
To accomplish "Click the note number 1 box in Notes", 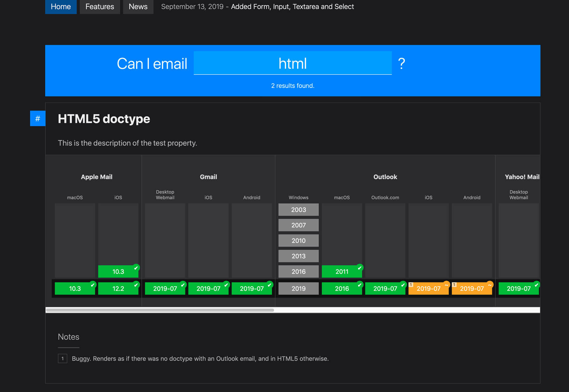I will coord(63,358).
